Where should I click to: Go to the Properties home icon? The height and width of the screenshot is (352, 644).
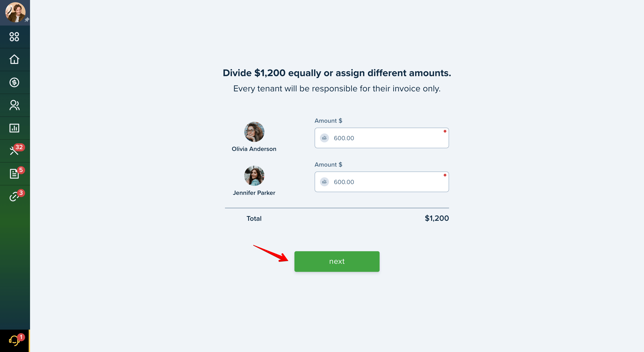coord(14,60)
